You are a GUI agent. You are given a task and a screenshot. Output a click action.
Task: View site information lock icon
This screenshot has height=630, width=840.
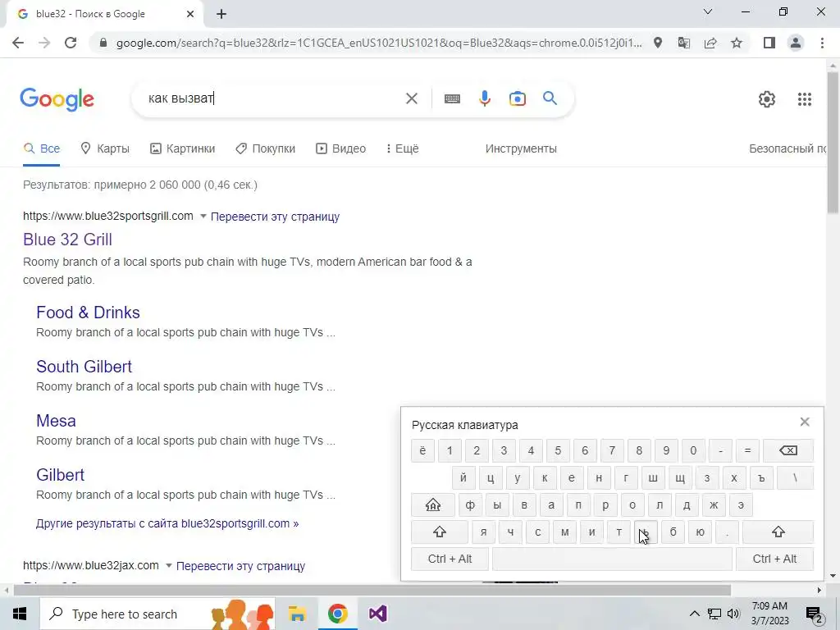point(103,43)
